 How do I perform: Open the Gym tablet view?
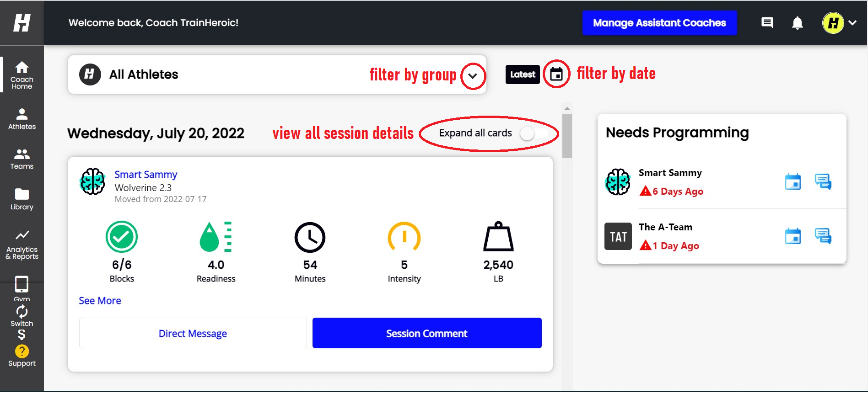click(22, 288)
